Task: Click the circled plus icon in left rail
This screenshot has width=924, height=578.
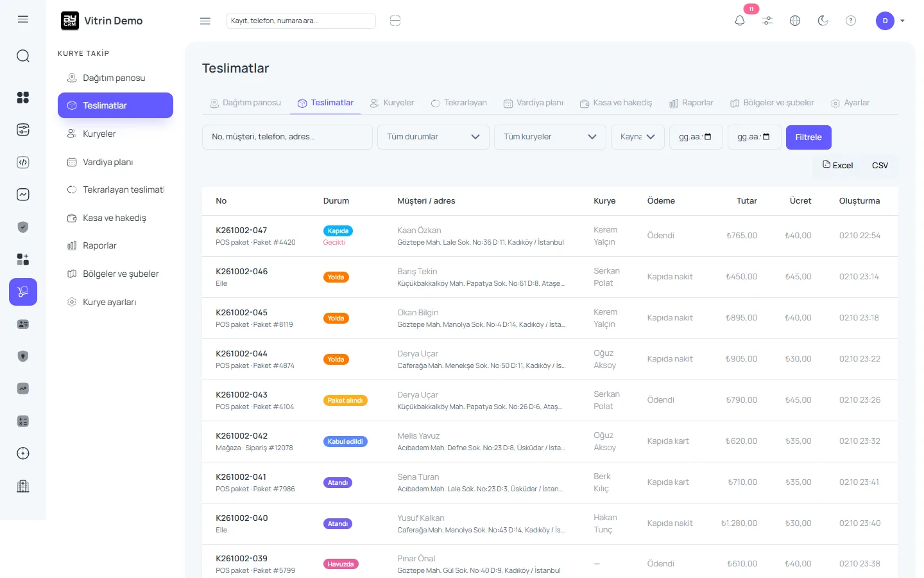Action: [x=23, y=453]
